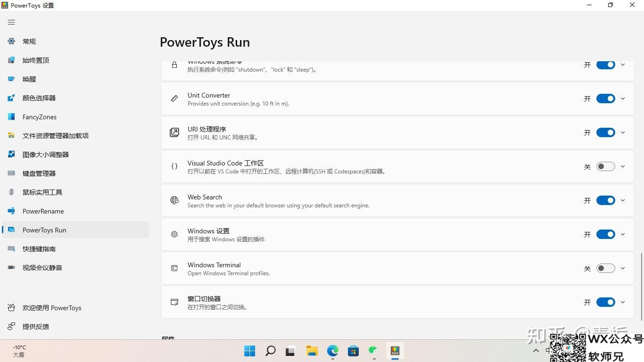
Task: Open File Explorer from the taskbar
Action: point(312,351)
